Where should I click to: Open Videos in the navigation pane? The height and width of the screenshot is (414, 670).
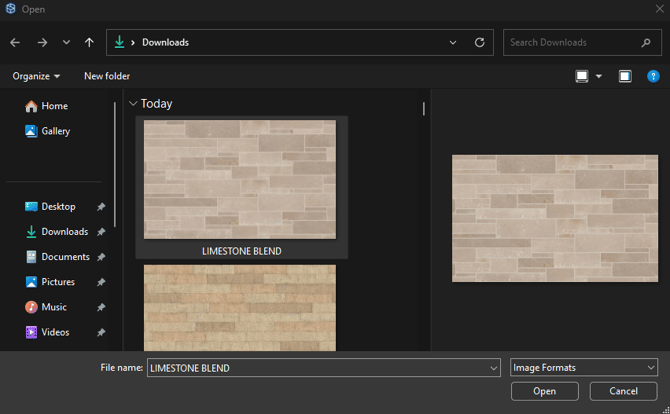click(x=47, y=332)
